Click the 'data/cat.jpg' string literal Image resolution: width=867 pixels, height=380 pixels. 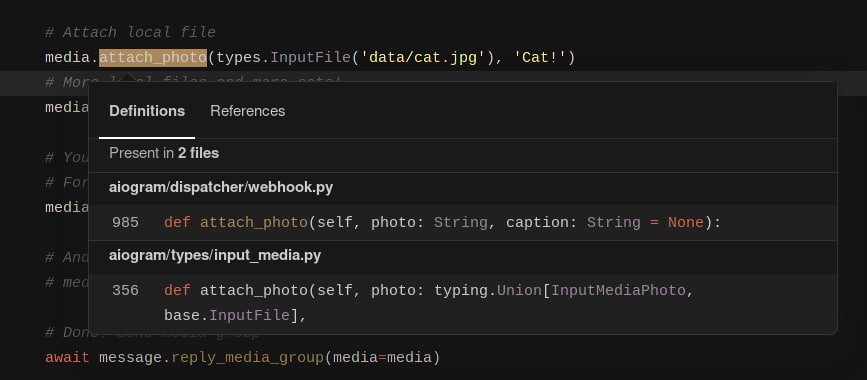click(422, 58)
